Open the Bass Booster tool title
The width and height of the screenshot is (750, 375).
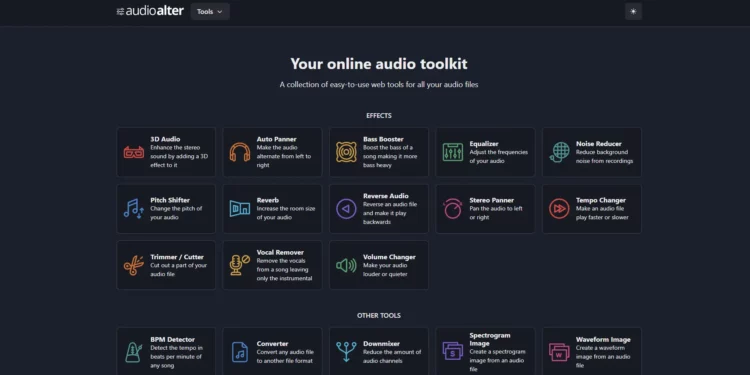[383, 139]
